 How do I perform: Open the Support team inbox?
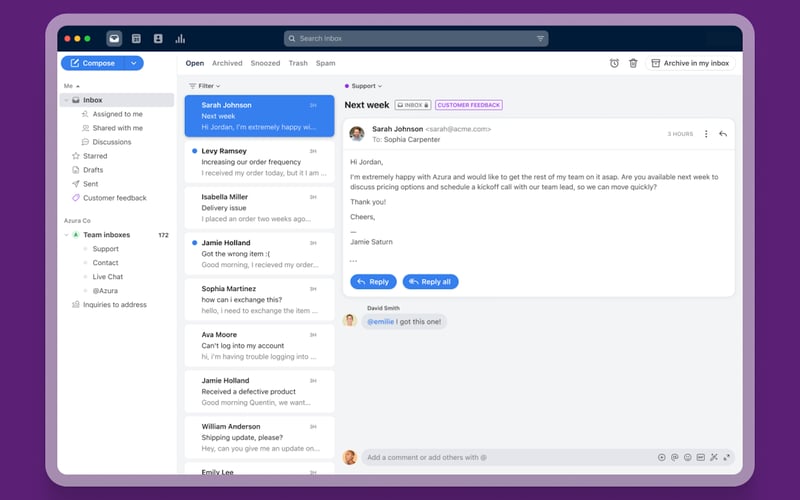105,248
